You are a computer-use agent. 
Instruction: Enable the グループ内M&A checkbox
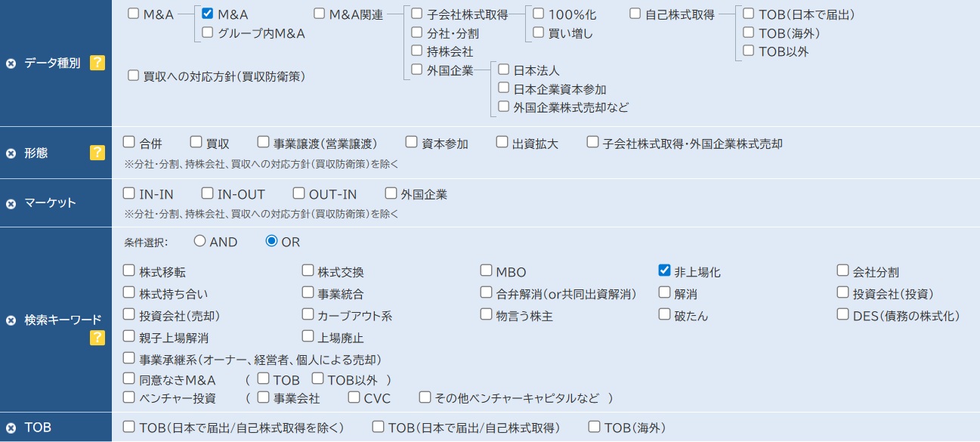tap(208, 32)
